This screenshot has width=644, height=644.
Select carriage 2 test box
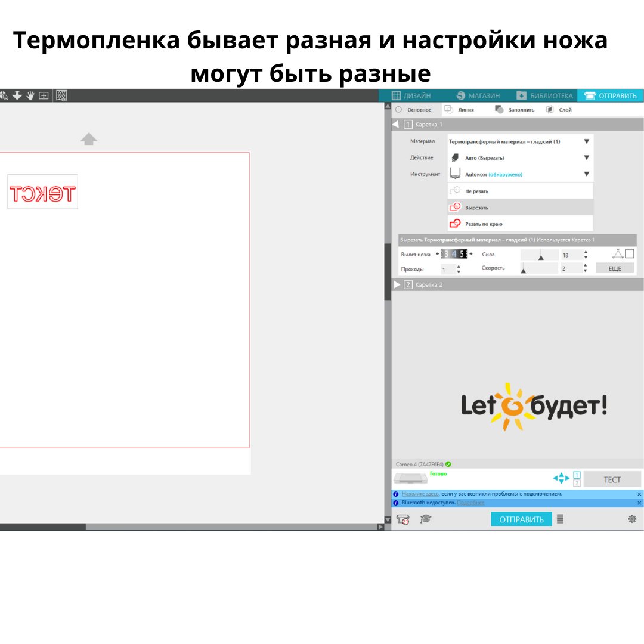[x=577, y=483]
